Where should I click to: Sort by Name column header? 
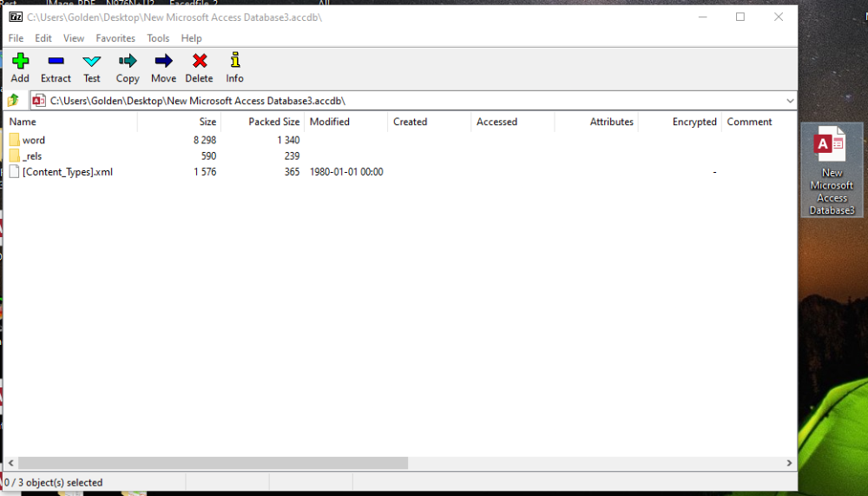click(x=70, y=122)
